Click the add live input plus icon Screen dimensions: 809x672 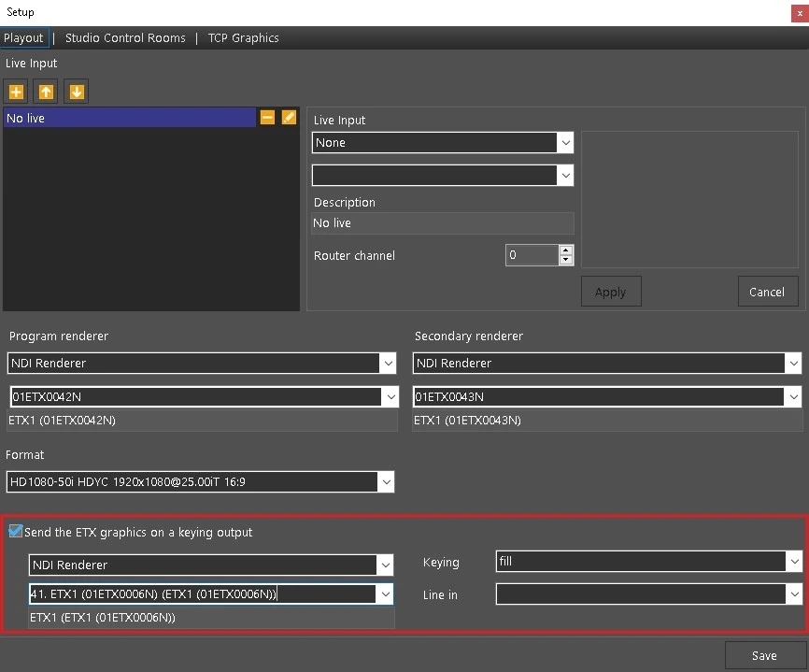[x=16, y=92]
